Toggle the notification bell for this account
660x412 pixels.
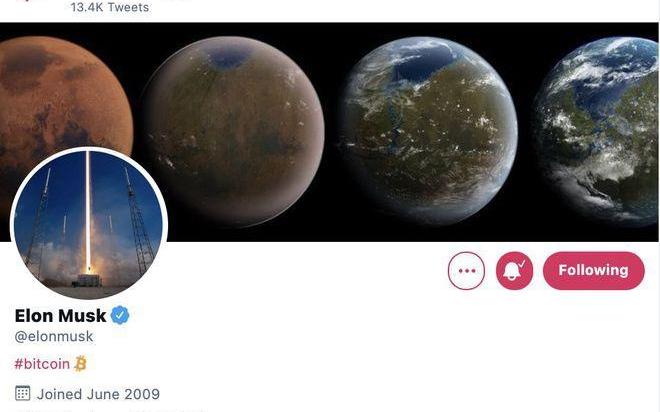click(514, 271)
